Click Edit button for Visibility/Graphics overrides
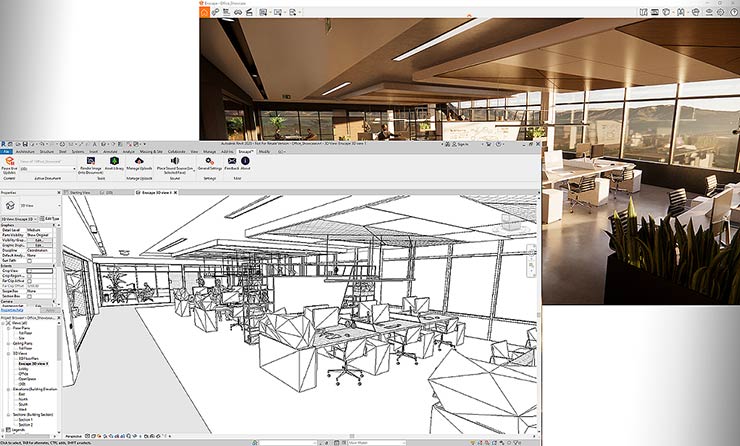740x446 pixels. click(38, 241)
